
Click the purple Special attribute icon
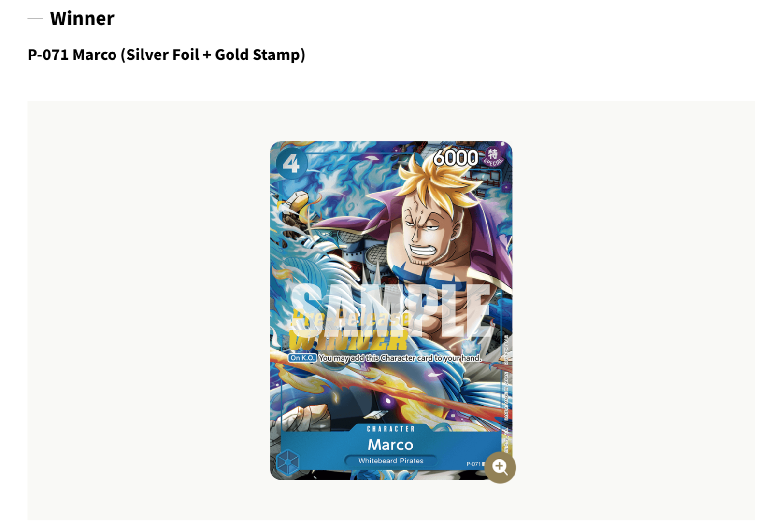click(493, 157)
